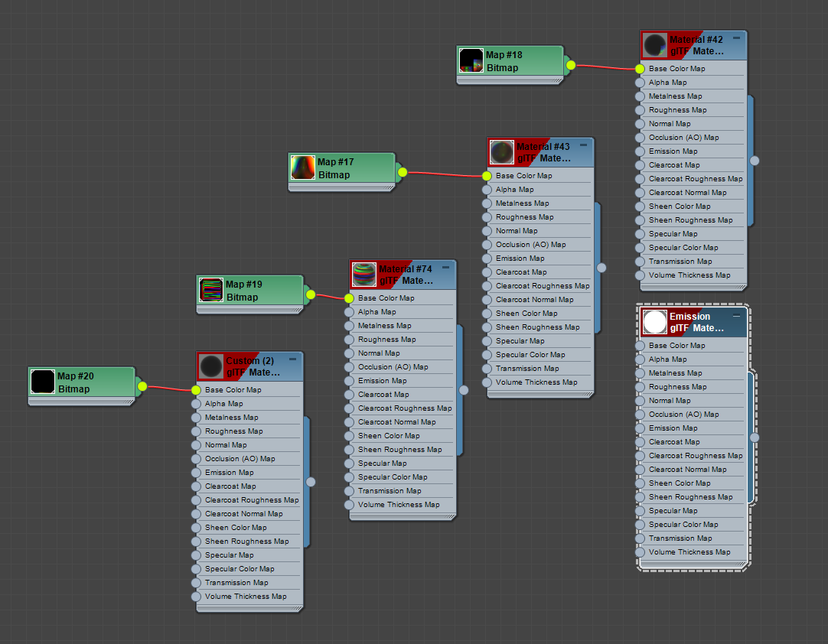Select the Map #18 Bitmap thumbnail icon
The width and height of the screenshot is (828, 644).
pos(471,61)
